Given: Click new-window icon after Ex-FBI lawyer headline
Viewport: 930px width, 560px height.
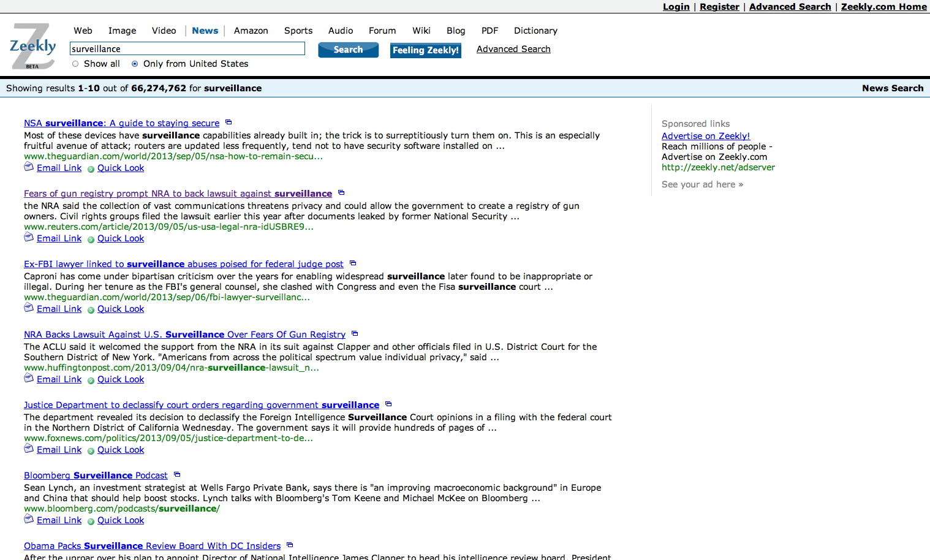Looking at the screenshot, I should (353, 263).
